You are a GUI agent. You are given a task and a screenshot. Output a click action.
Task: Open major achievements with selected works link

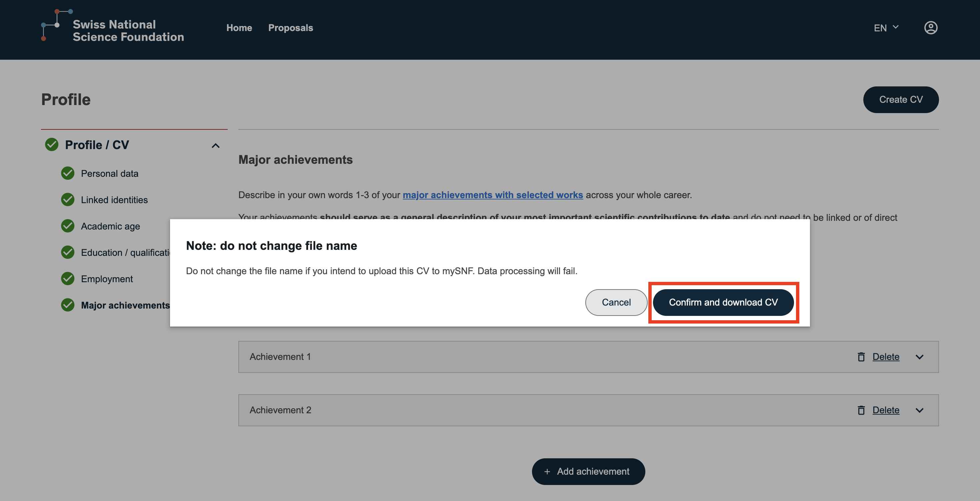coord(492,195)
